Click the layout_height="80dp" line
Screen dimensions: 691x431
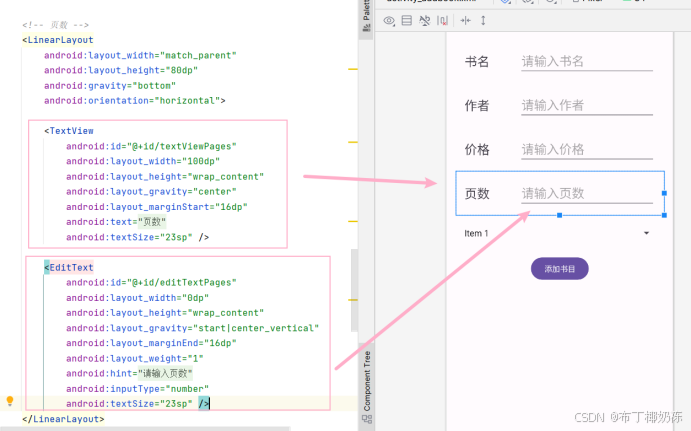pyautogui.click(x=121, y=71)
